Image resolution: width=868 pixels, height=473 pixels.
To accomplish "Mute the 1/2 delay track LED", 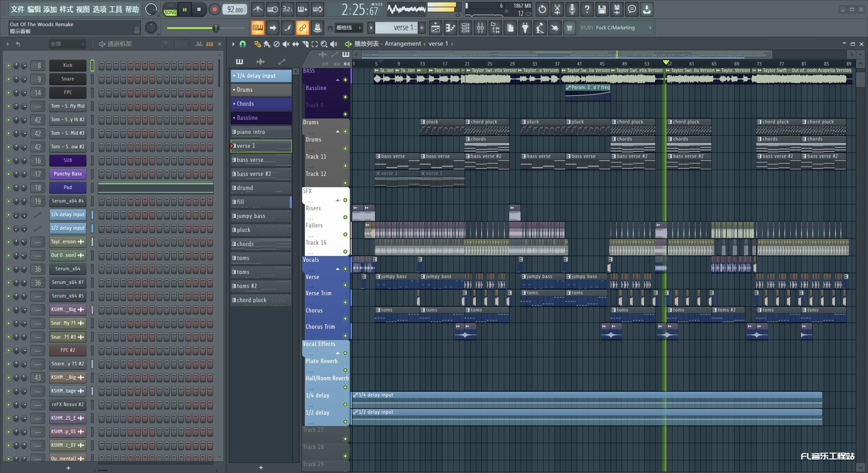I will (x=345, y=421).
